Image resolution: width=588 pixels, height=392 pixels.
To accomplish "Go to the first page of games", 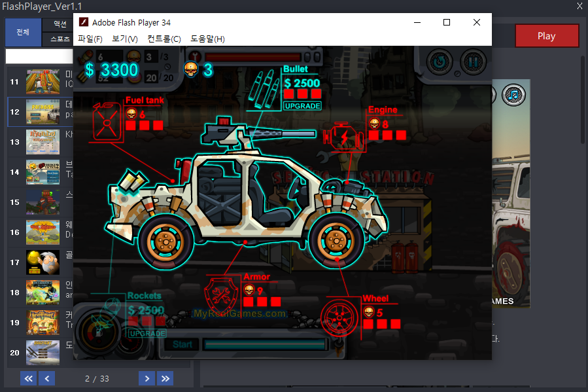I will (x=29, y=378).
